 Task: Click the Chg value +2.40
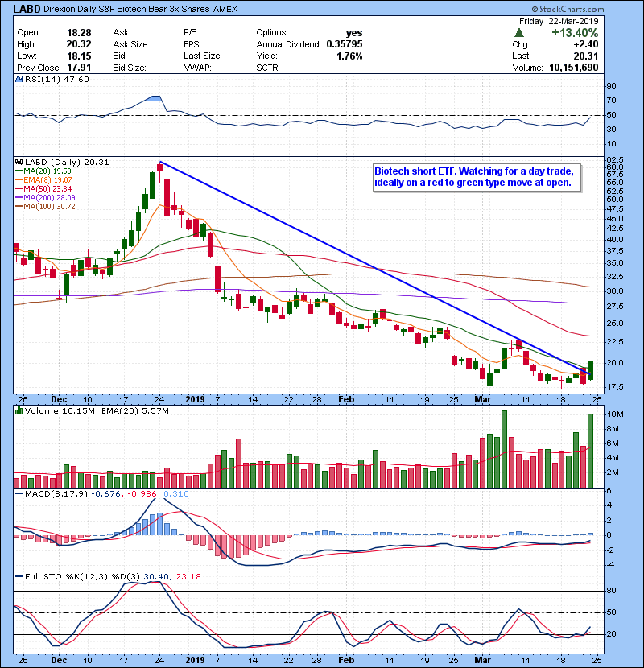[x=585, y=44]
